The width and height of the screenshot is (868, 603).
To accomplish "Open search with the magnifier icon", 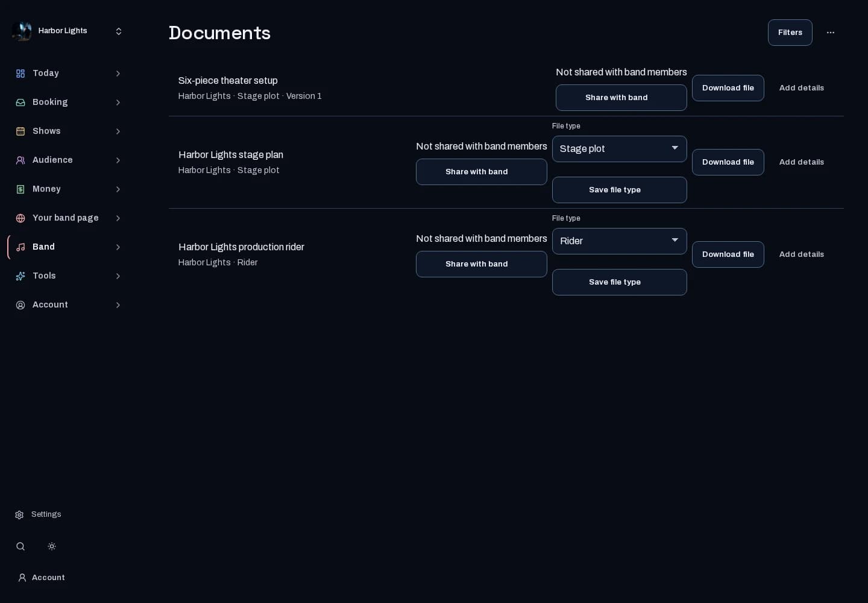I will point(20,546).
